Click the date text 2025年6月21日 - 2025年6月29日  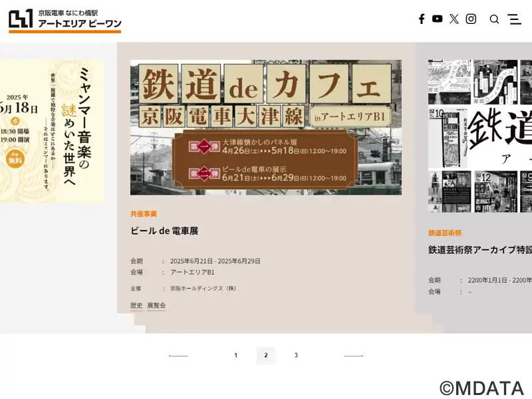point(215,261)
